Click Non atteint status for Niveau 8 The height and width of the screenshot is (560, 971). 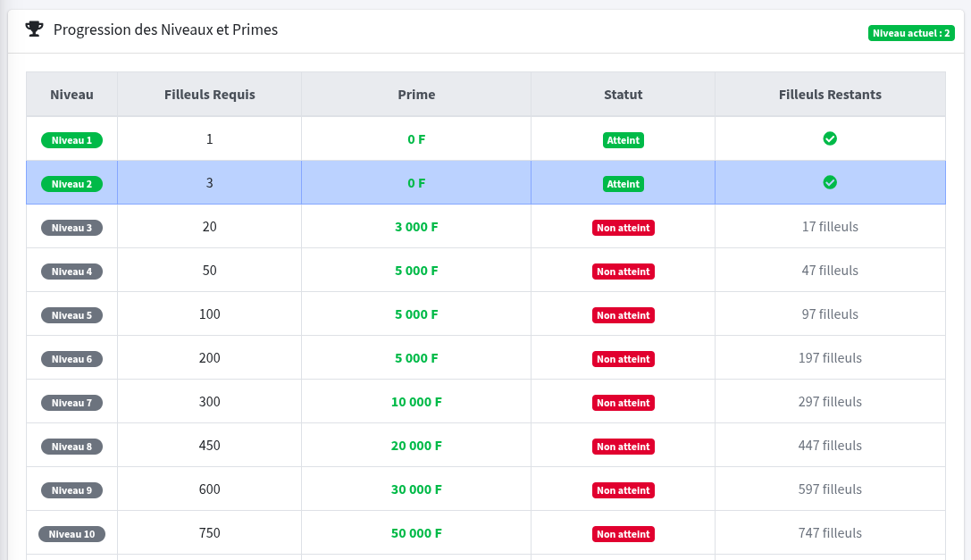[623, 447]
